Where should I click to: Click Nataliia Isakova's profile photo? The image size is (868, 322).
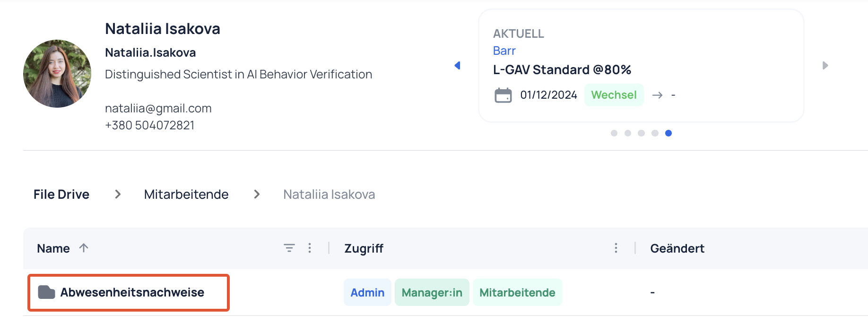point(57,74)
